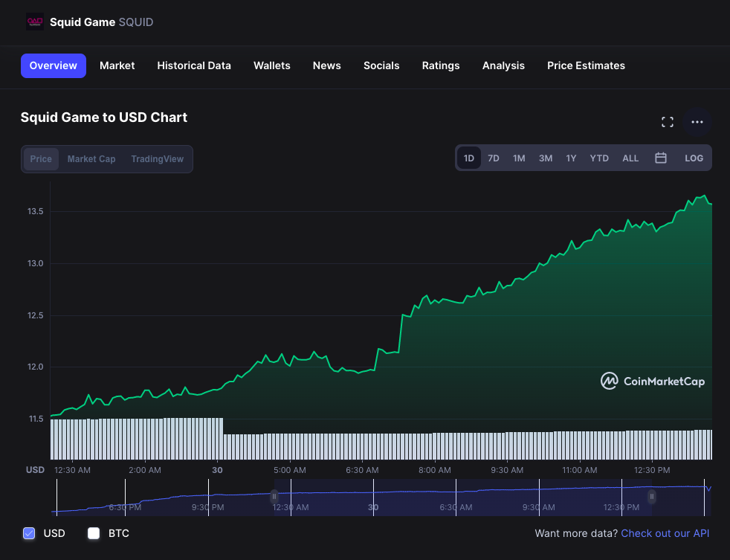Grab the right range slider handle
Screen dimensions: 730x560
click(x=652, y=497)
